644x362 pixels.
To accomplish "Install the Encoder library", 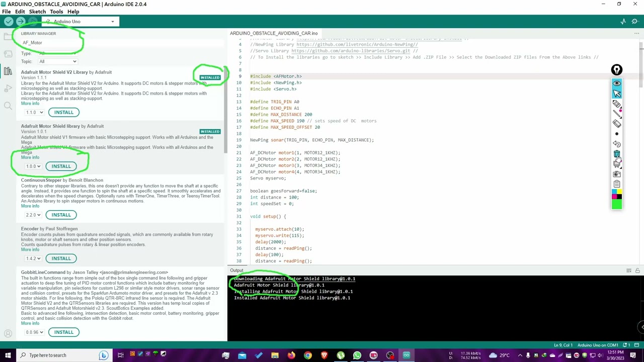I will click(61, 258).
